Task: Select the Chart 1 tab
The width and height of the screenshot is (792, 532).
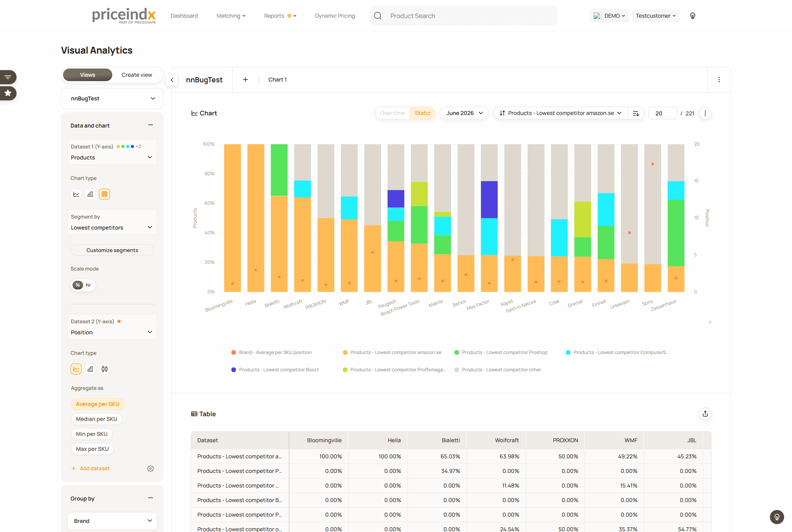Action: point(277,80)
